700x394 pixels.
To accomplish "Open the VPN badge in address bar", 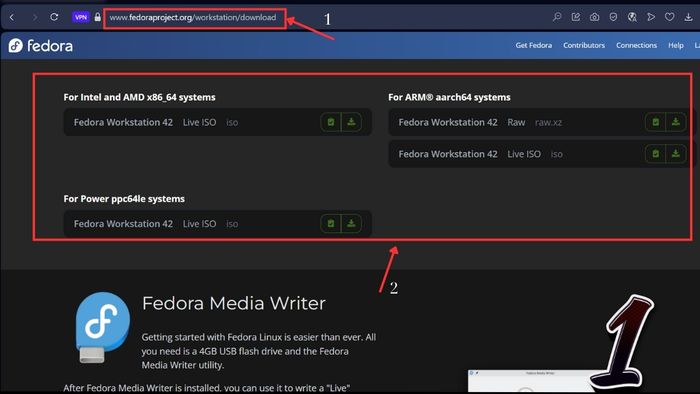I will [x=81, y=17].
